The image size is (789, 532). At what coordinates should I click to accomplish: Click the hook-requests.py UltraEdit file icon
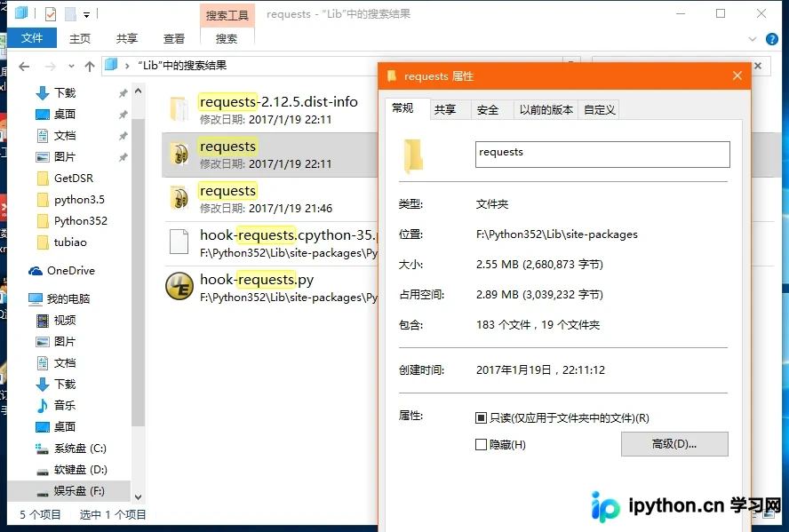[179, 286]
